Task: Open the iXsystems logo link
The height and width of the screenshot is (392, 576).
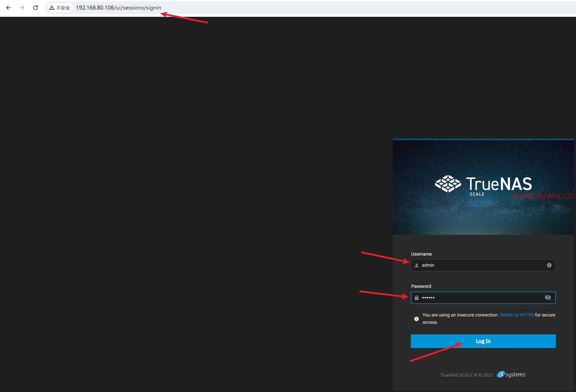Action: (x=511, y=375)
